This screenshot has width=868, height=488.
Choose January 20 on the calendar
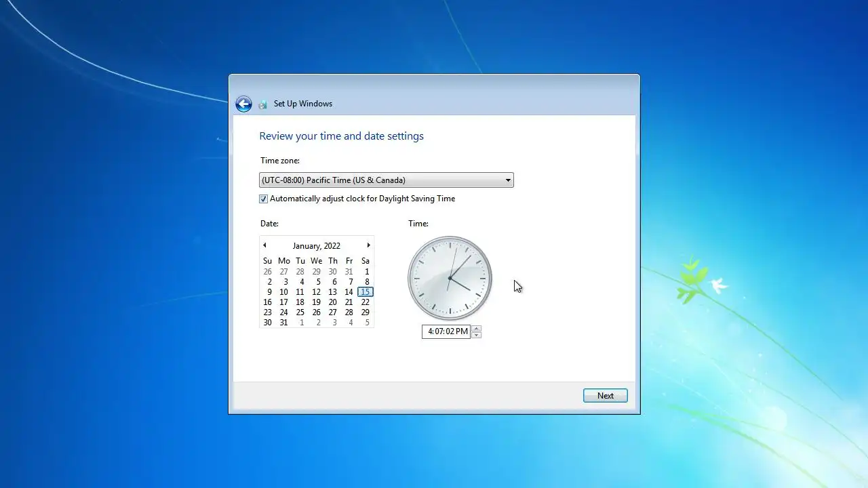[x=333, y=302]
